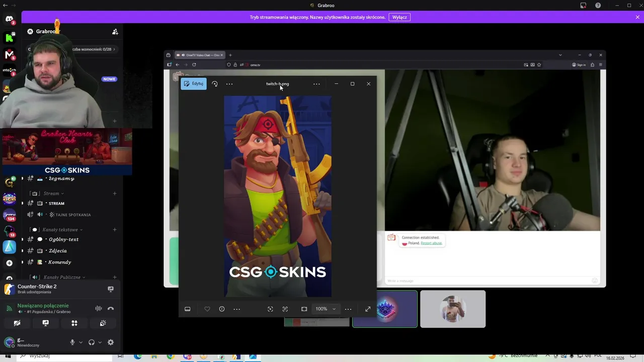Go back in the browser window

tap(177, 64)
